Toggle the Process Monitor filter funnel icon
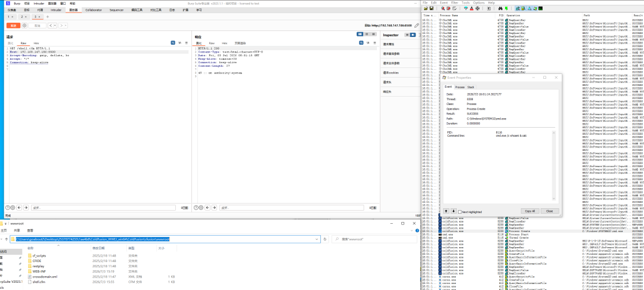644x290 pixels. [466, 8]
